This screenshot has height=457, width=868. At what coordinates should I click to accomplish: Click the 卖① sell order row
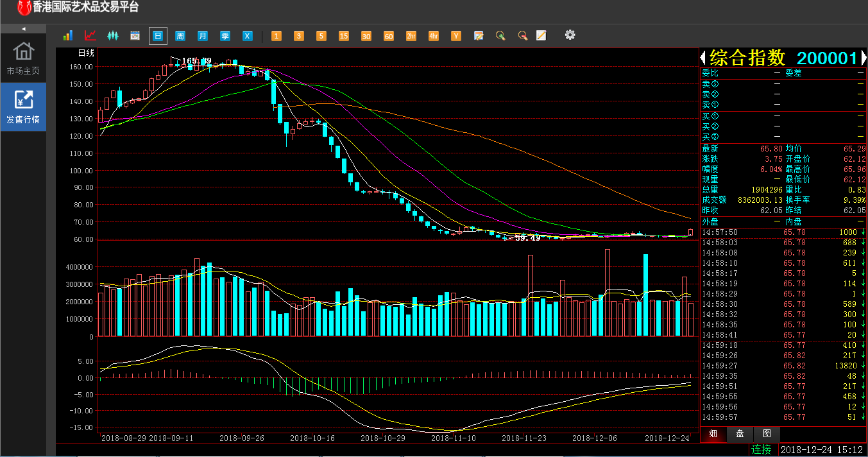[783, 104]
